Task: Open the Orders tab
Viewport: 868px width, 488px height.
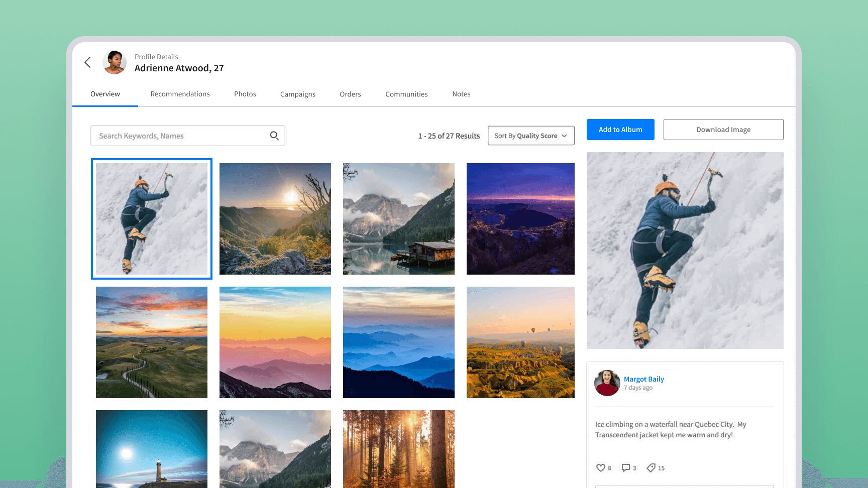Action: tap(350, 94)
